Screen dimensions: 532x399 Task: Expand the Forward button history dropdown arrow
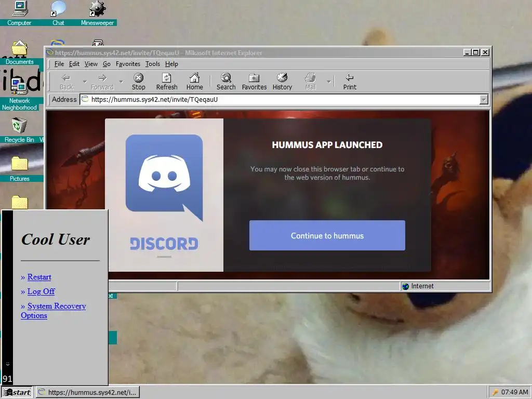121,82
